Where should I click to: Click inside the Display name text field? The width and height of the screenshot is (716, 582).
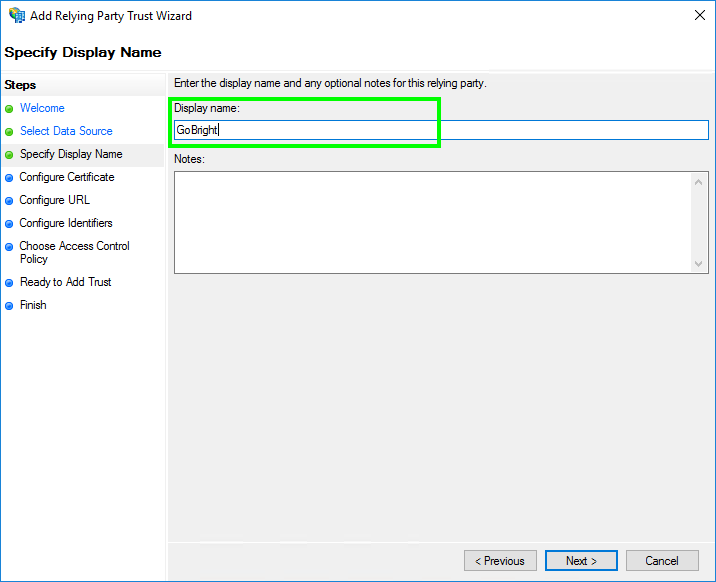pyautogui.click(x=440, y=130)
